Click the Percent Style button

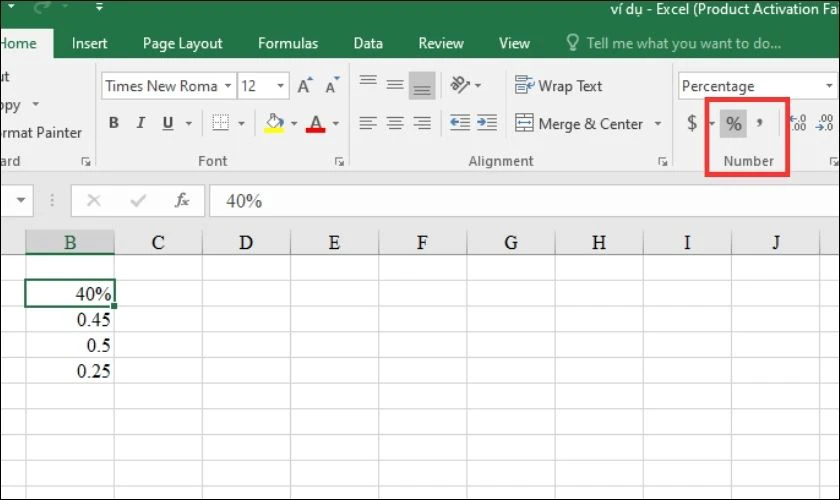click(x=733, y=124)
